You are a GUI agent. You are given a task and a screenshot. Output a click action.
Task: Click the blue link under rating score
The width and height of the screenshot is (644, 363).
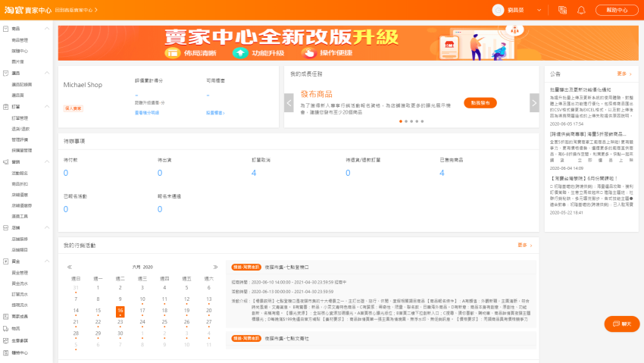[147, 112]
